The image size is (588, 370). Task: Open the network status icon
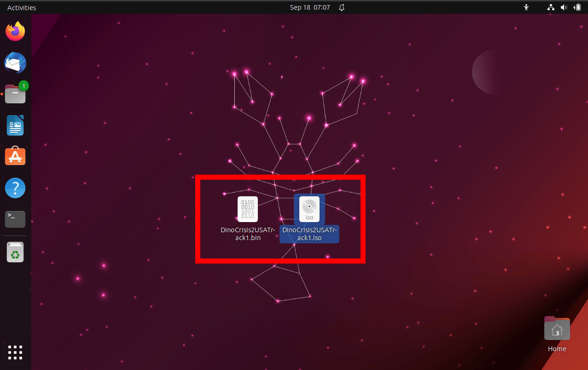pyautogui.click(x=551, y=7)
